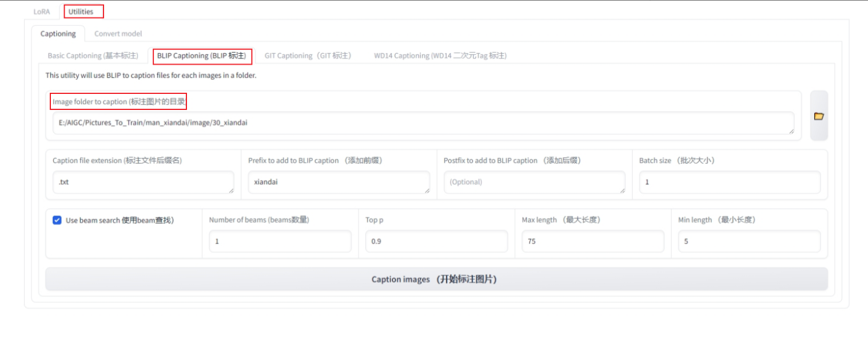Screen dimensions: 868x355
Task: Click the Number of beams field
Action: (x=280, y=242)
